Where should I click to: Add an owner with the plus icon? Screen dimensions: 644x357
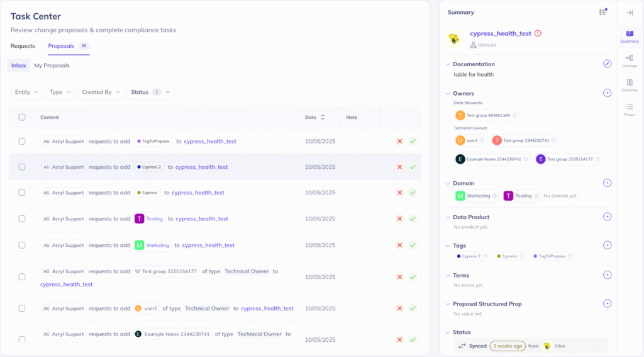(x=607, y=93)
